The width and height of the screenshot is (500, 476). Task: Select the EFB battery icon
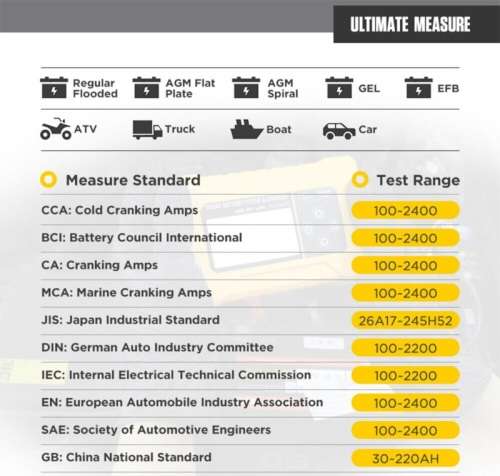point(418,88)
